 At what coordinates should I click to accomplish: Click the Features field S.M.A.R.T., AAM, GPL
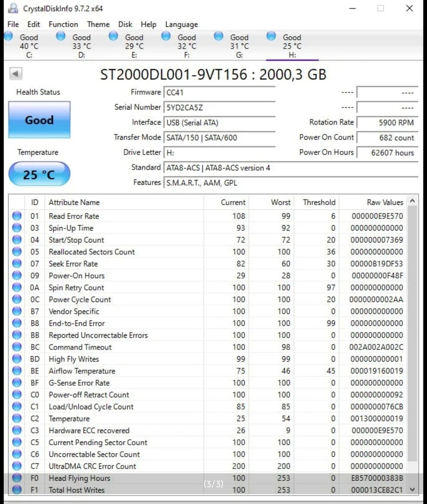click(x=291, y=183)
